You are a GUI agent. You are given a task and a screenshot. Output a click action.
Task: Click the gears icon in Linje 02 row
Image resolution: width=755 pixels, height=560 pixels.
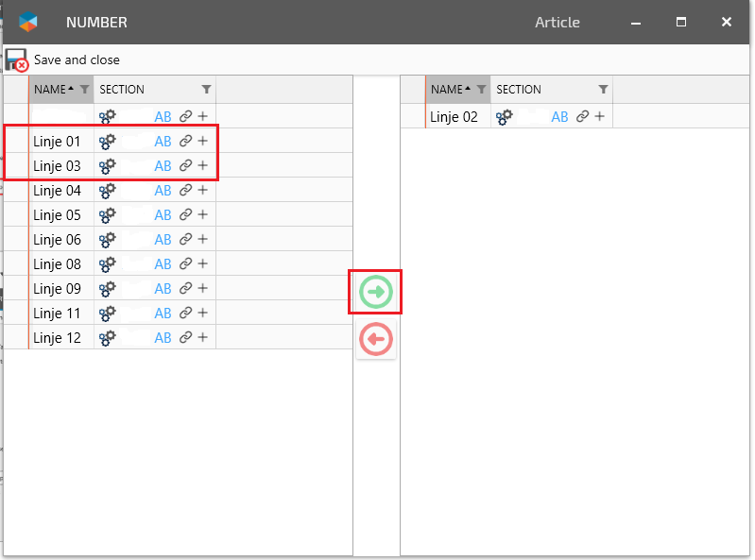click(x=505, y=117)
